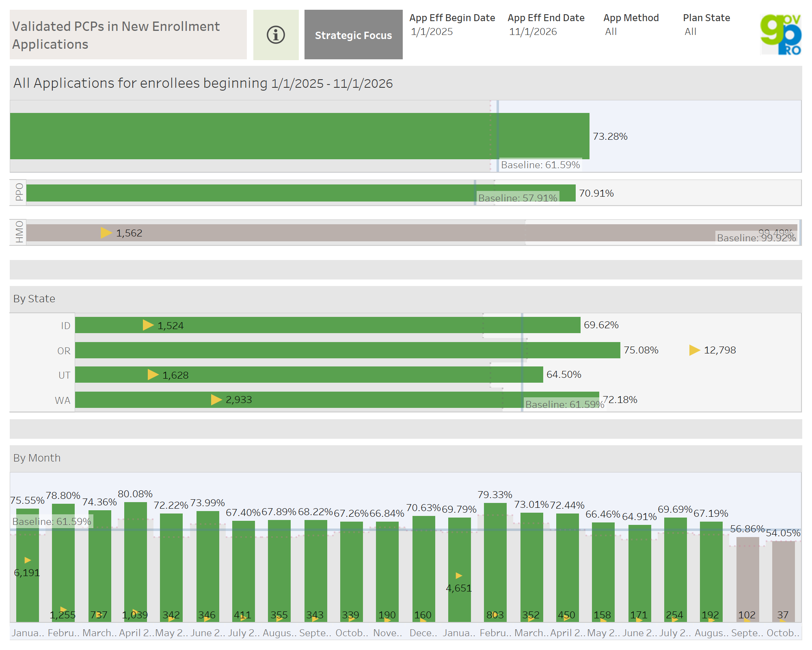Select the 1,255 count in By Month

[x=63, y=615]
